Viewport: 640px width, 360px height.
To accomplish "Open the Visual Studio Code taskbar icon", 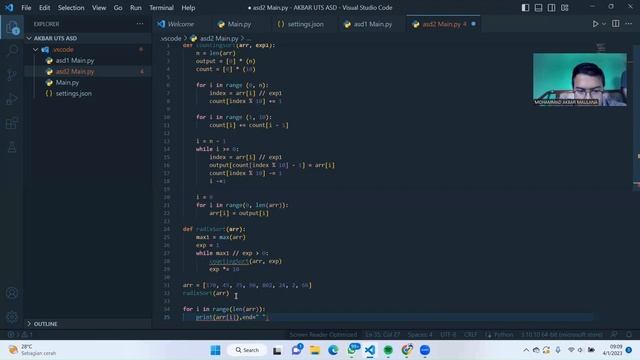I will 370,350.
